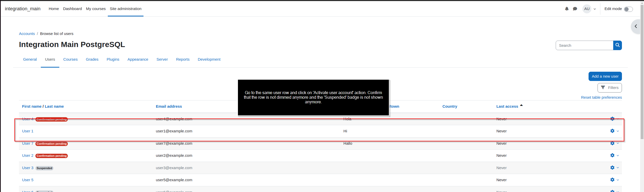Switch to the Plugins tab
Screen dimensions: 644x192
(113, 59)
